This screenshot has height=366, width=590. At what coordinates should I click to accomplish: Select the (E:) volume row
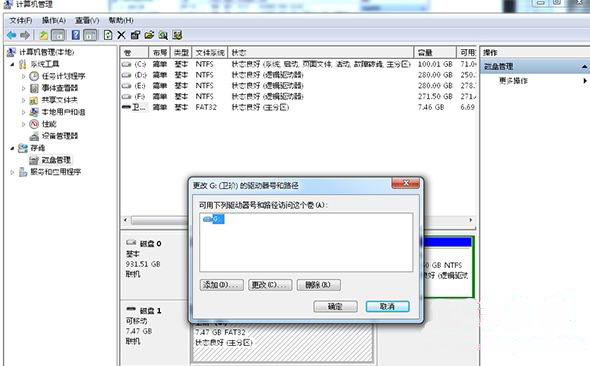(x=299, y=86)
